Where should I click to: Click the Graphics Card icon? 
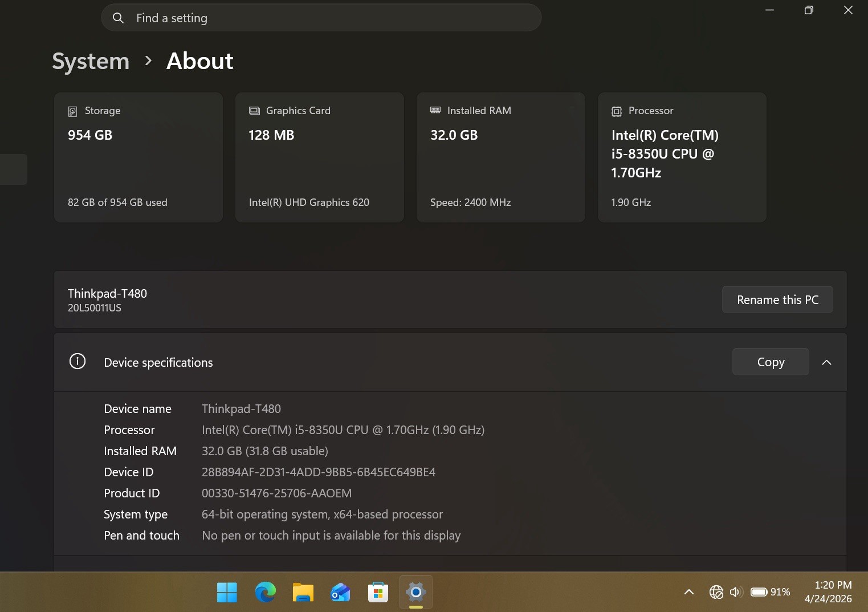(254, 111)
